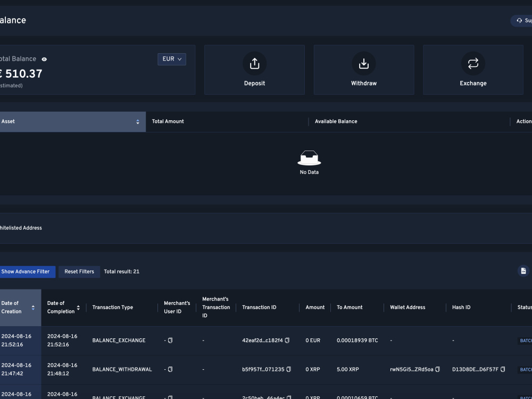Open the EUR currency dropdown

coord(172,59)
